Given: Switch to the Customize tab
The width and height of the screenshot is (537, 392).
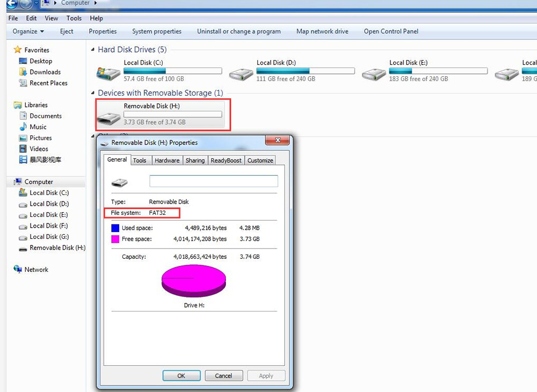Looking at the screenshot, I should pyautogui.click(x=260, y=160).
